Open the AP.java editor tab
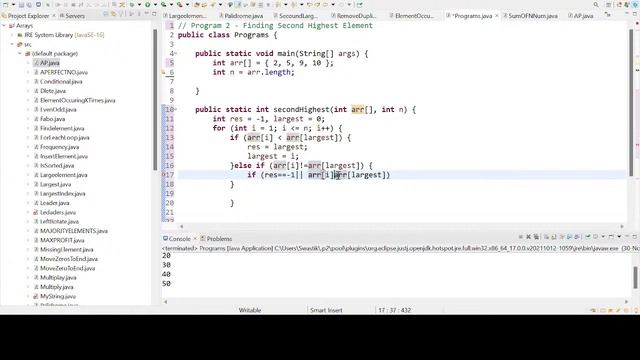Image resolution: width=640 pixels, height=360 pixels. click(x=580, y=16)
